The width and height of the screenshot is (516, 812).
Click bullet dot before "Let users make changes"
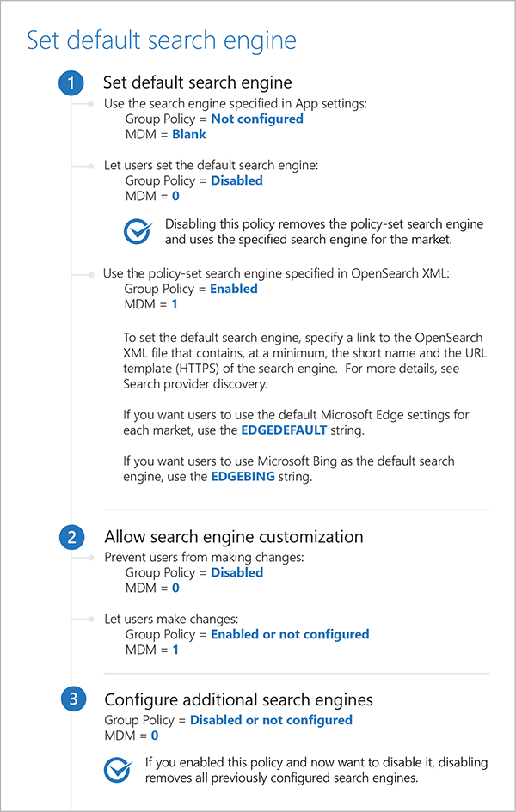point(93,619)
